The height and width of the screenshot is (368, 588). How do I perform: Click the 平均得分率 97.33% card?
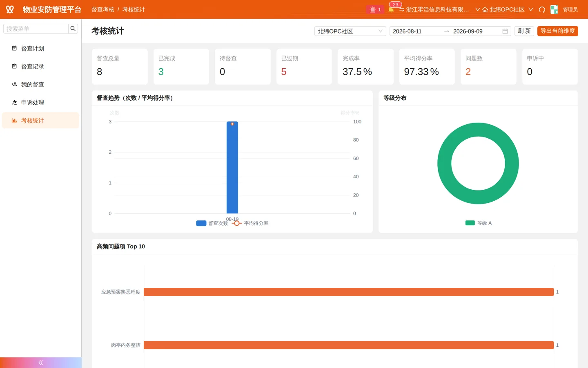(427, 67)
